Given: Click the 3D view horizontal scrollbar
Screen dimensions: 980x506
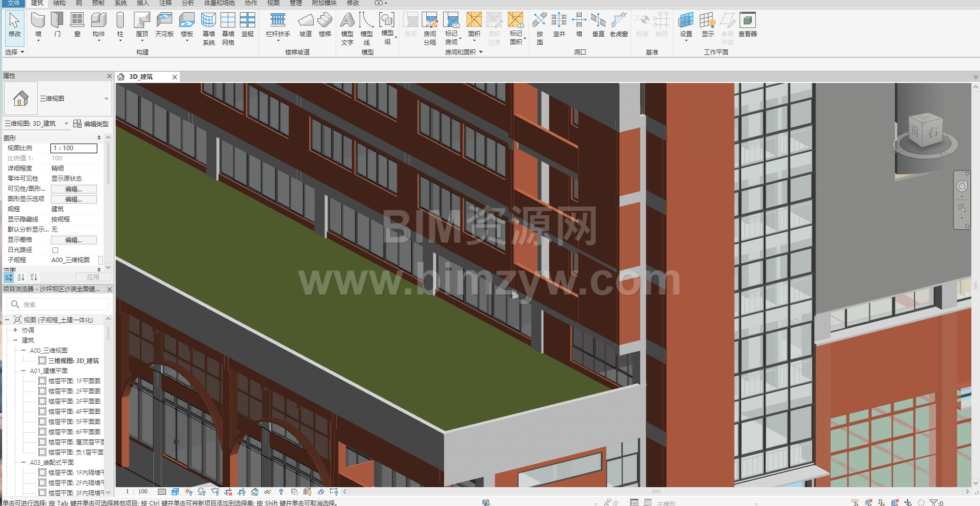Looking at the screenshot, I should tap(656, 492).
